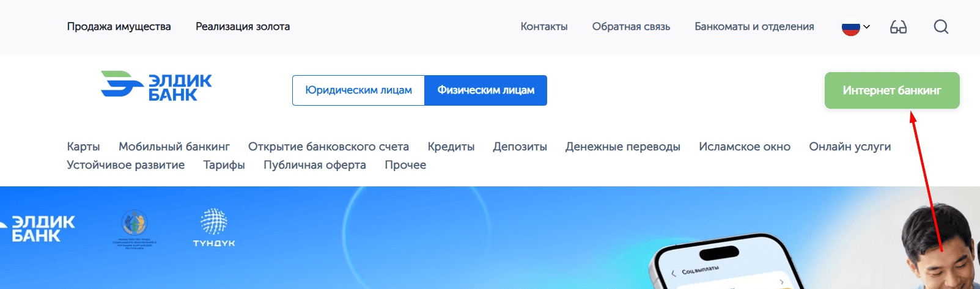The width and height of the screenshot is (980, 289).
Task: Open Интернет банкинг button
Action: coord(892,90)
